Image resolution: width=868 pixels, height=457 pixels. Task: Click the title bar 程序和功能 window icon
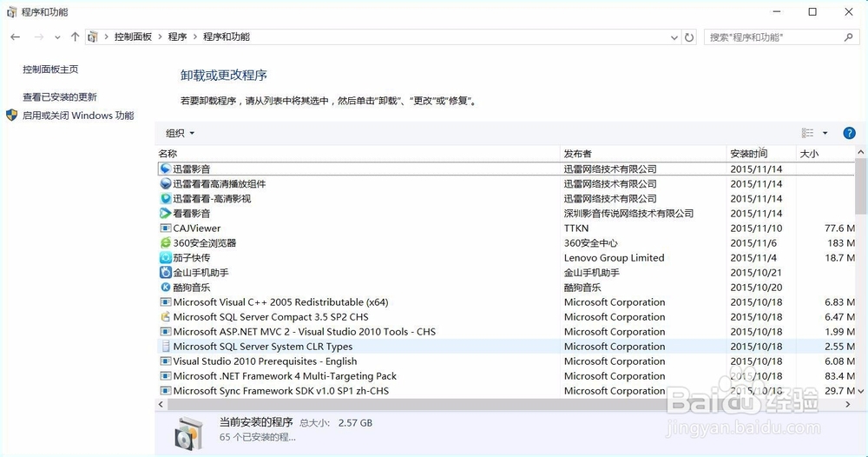click(x=11, y=12)
